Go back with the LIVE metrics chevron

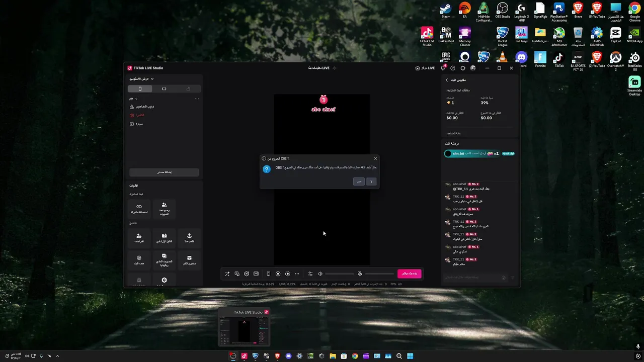pyautogui.click(x=446, y=80)
